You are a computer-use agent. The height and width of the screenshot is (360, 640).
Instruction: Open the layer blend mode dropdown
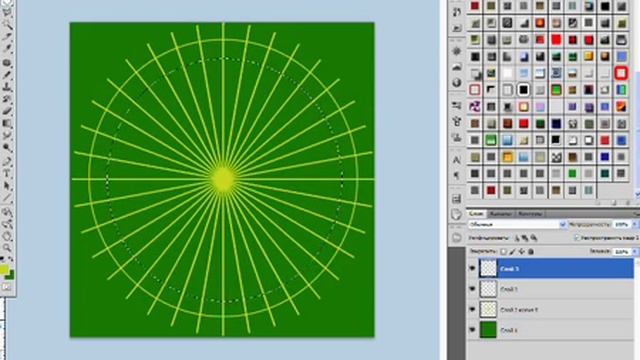[x=517, y=224]
